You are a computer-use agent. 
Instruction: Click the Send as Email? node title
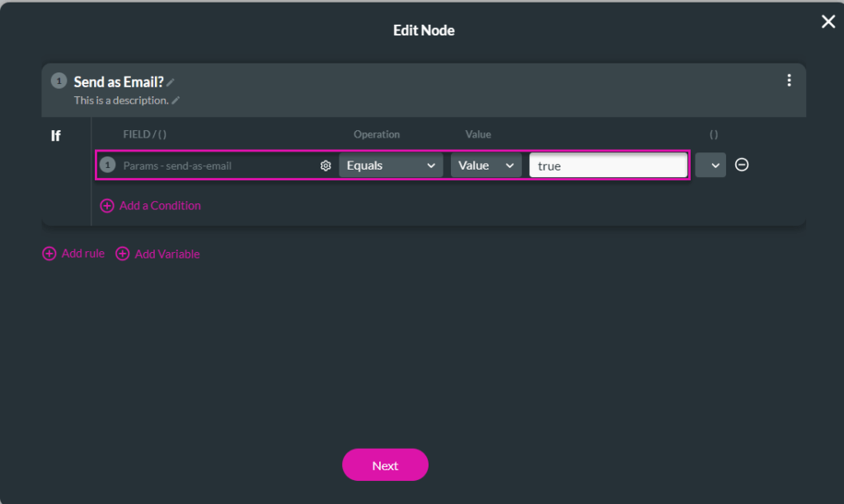[119, 82]
